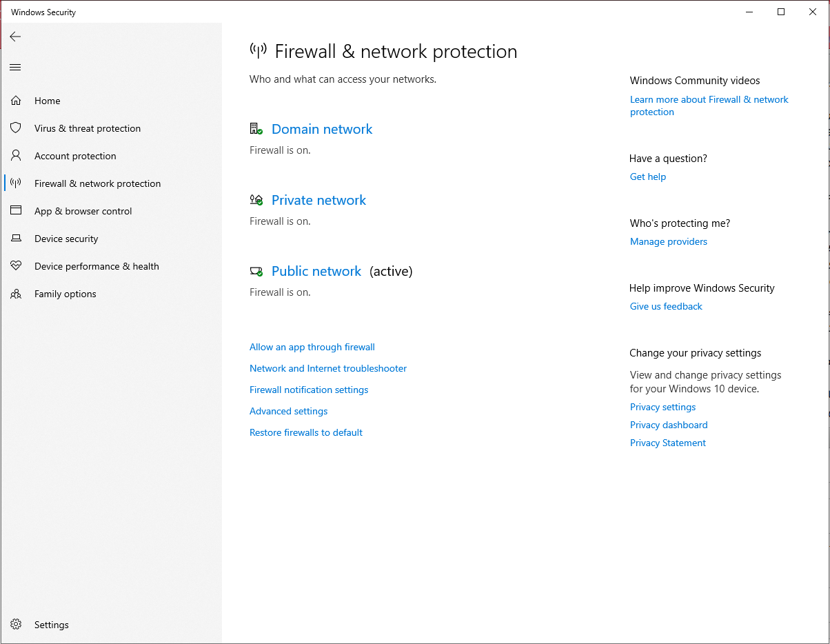Viewport: 830px width, 644px height.
Task: Click Manage providers link
Action: (668, 241)
